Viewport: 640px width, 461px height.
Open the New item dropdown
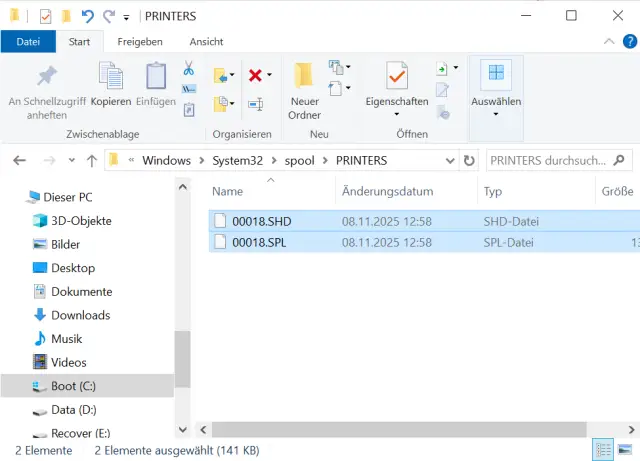340,67
